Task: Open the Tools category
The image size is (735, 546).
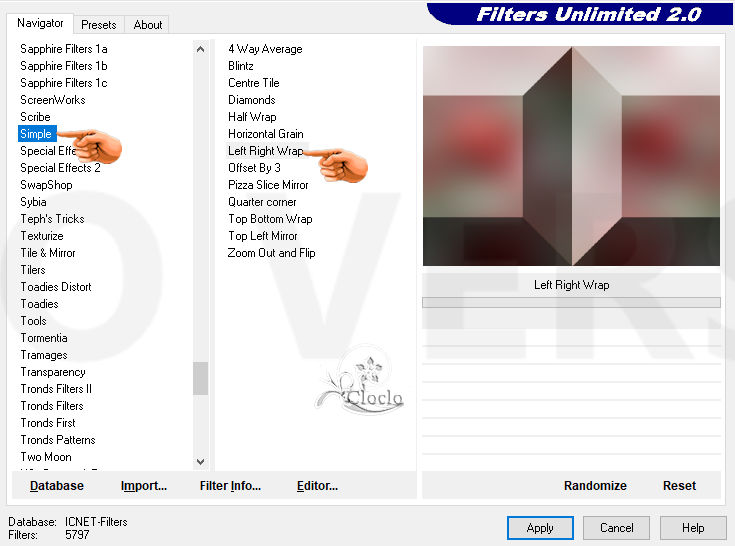Action: tap(33, 321)
